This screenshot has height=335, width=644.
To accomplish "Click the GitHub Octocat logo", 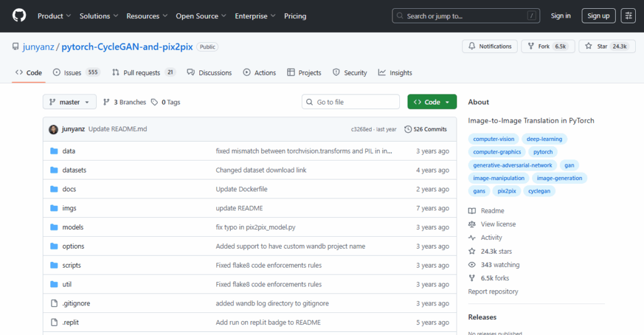I will click(19, 16).
